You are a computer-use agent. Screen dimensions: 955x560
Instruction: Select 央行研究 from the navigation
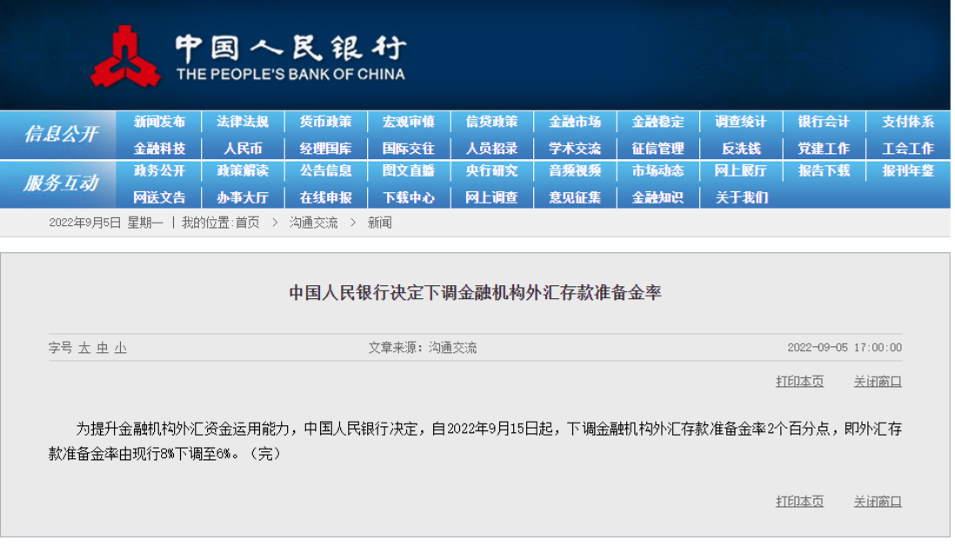[491, 171]
